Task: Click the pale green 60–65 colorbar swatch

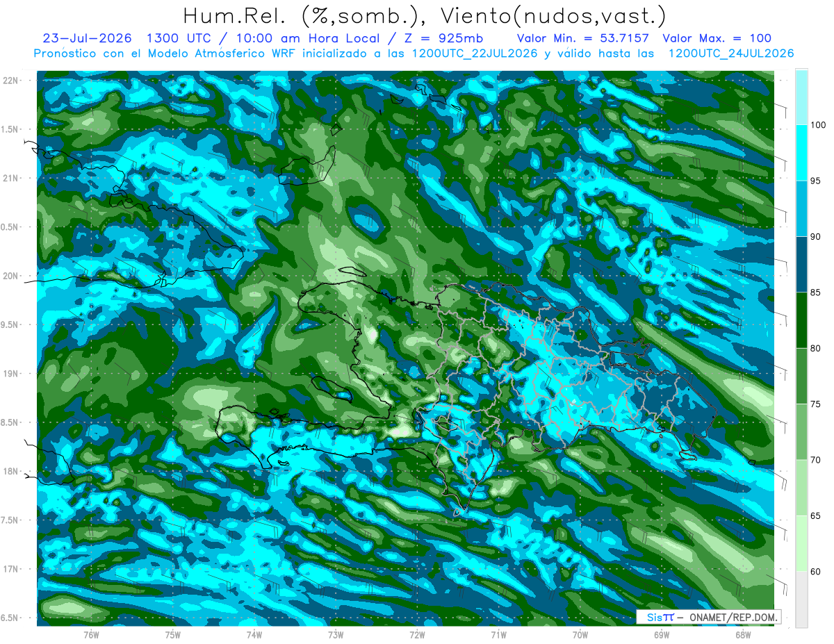Action: click(801, 544)
